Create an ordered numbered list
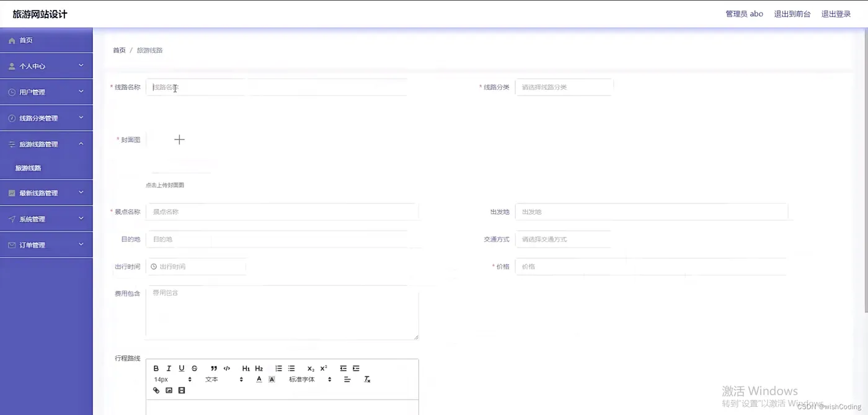Viewport: 868px width, 415px height. coord(278,368)
